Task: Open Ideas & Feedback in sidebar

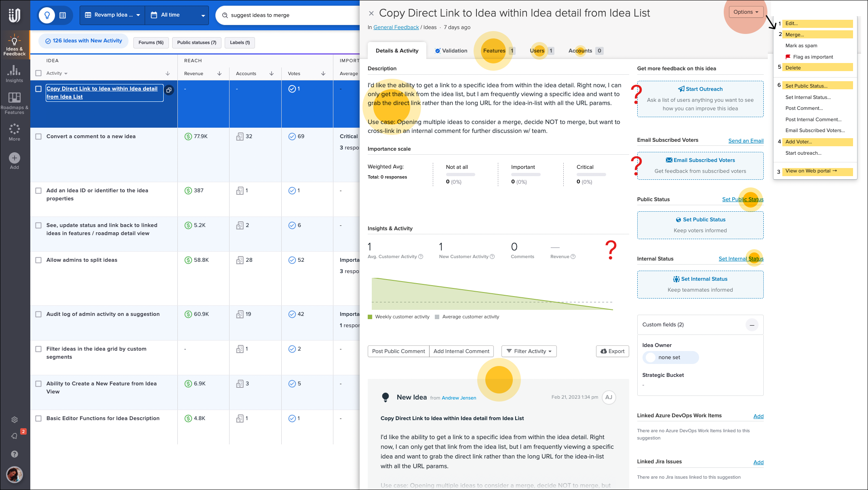Action: 15,45
